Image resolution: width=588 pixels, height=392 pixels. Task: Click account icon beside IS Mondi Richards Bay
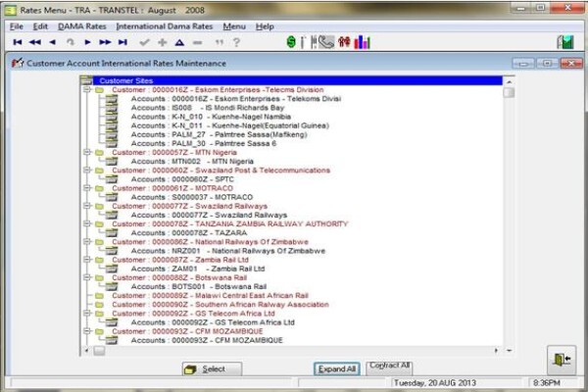pyautogui.click(x=112, y=108)
